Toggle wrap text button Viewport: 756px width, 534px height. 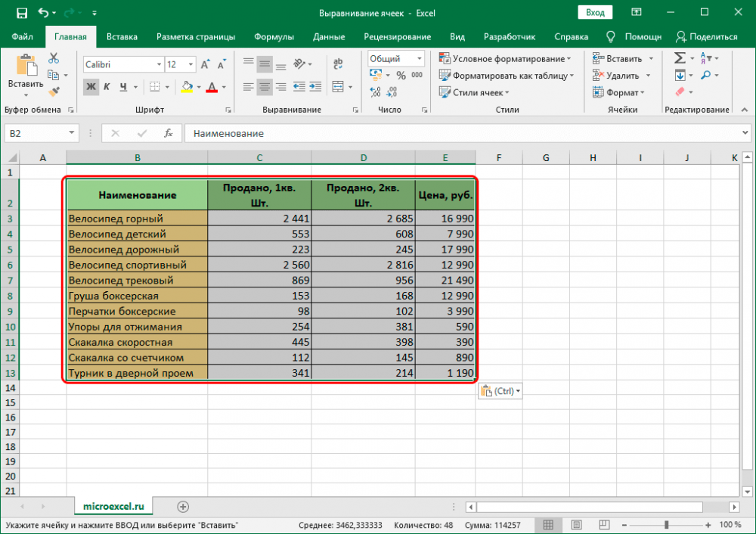tap(338, 64)
